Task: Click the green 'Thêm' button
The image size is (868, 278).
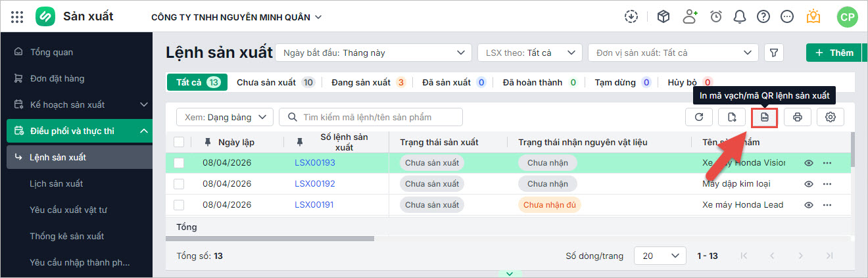Action: coord(833,53)
